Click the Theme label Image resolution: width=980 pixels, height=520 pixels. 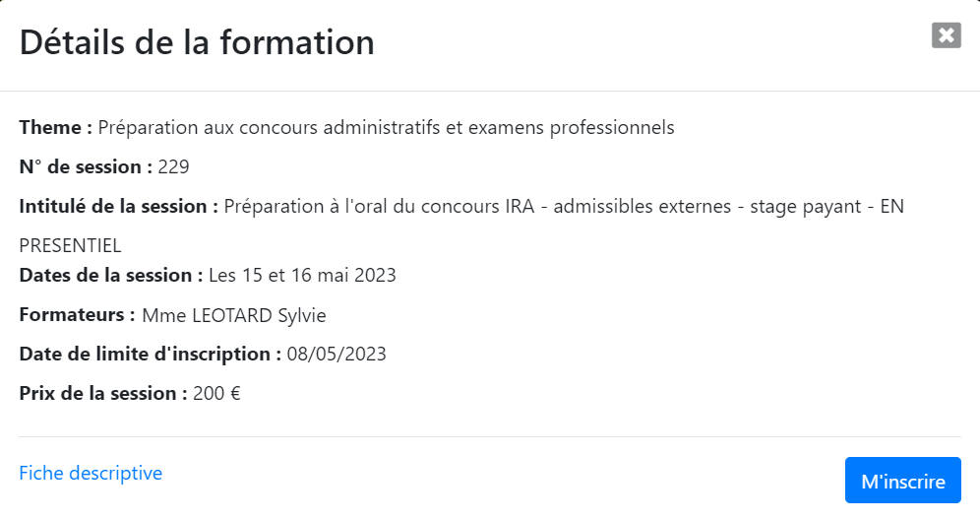pos(56,127)
